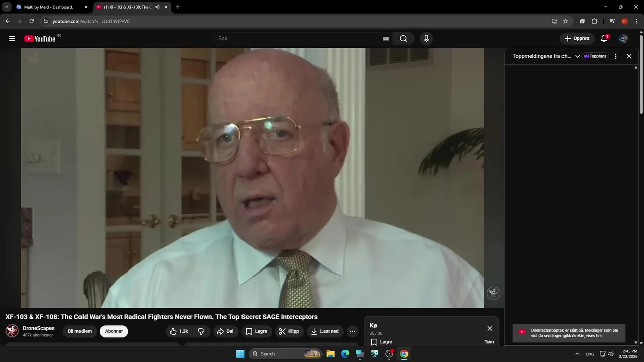644x362 pixels.
Task: Open chat panel three-dot options
Action: pyautogui.click(x=615, y=56)
